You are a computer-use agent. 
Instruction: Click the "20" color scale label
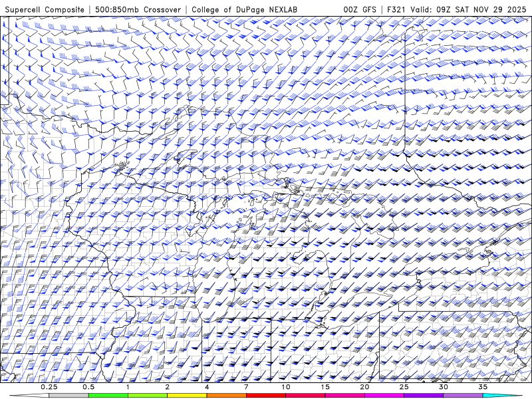tap(364, 387)
